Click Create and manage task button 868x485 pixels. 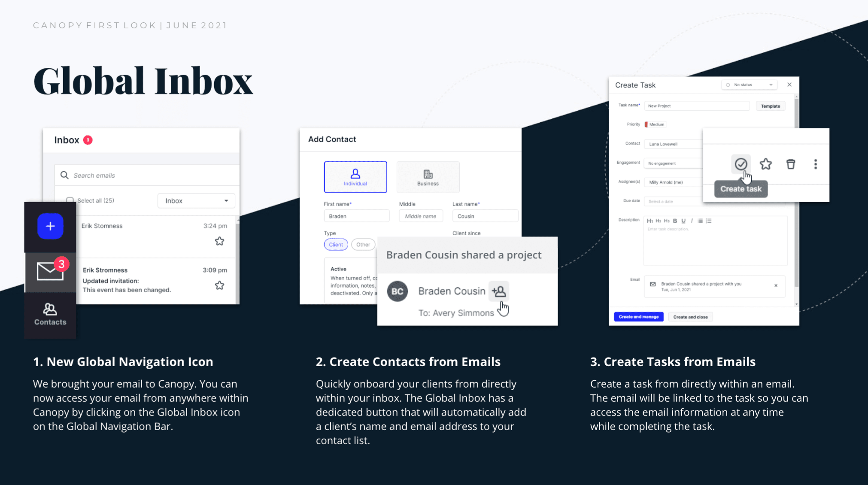638,316
